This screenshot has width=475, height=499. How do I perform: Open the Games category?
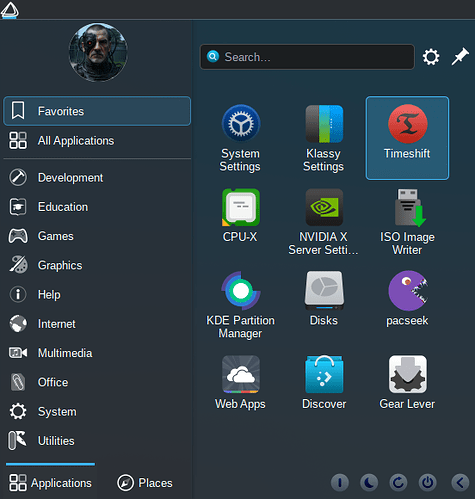pos(97,236)
